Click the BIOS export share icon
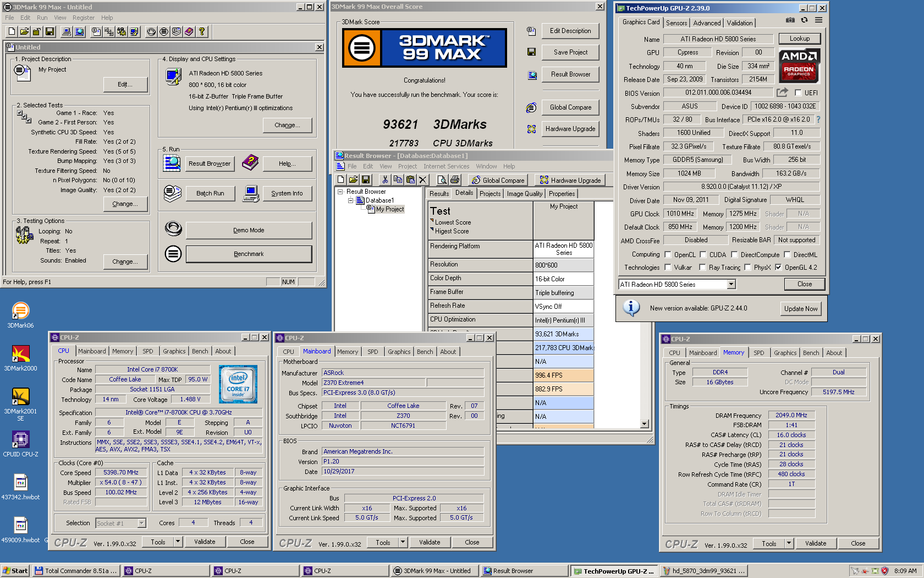Screen dimensions: 924x578 coord(782,92)
